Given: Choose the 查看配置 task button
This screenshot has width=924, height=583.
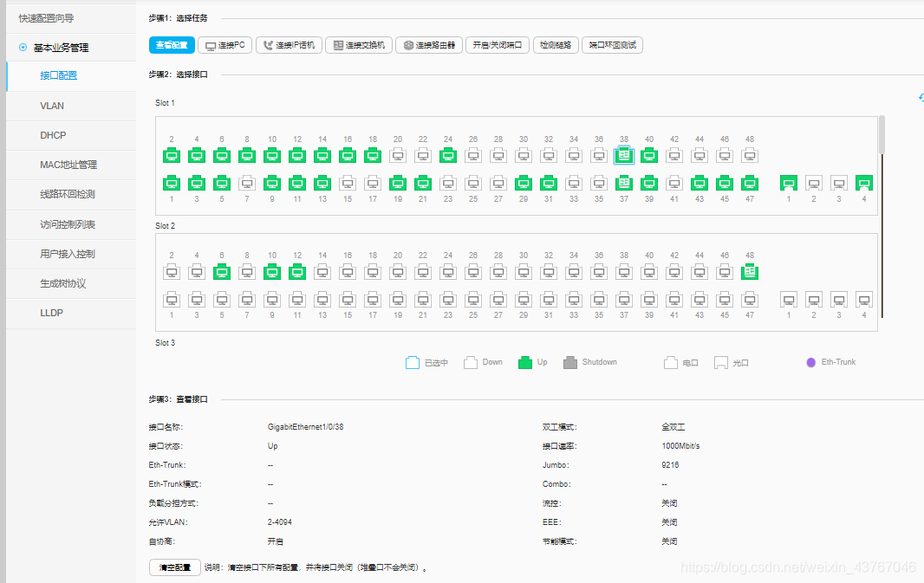Looking at the screenshot, I should click(172, 45).
